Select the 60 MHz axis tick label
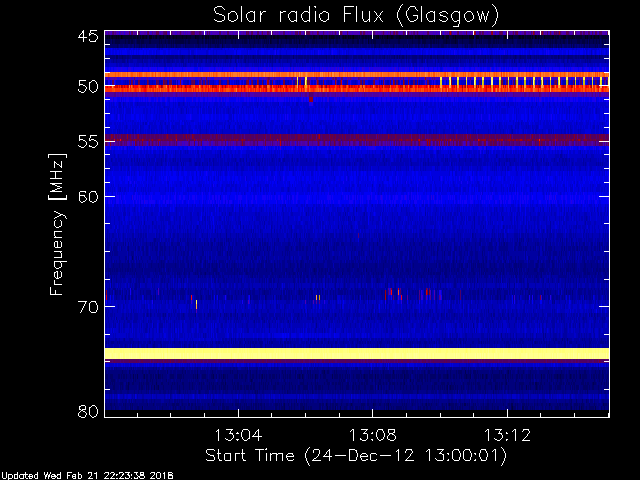 coord(88,196)
